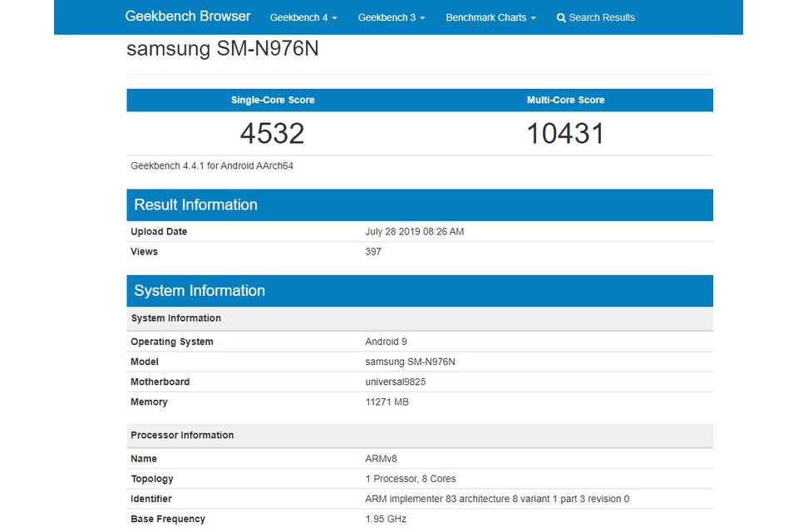Select the ARM implementer 83 Identifier value
The width and height of the screenshot is (798, 532).
click(x=497, y=499)
